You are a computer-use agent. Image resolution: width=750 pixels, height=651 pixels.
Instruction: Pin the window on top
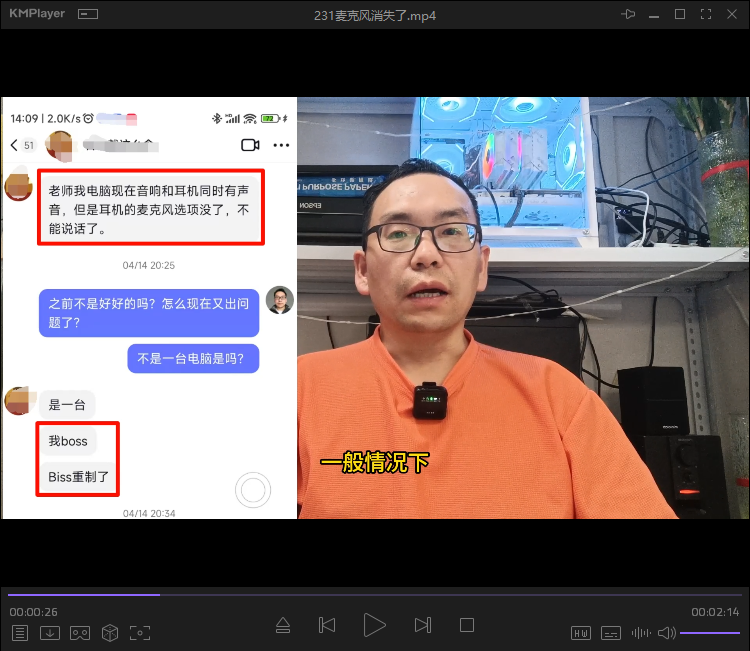click(628, 15)
